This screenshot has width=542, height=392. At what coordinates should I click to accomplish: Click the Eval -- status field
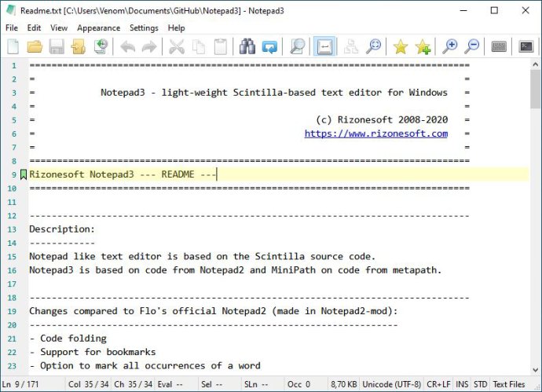point(176,384)
